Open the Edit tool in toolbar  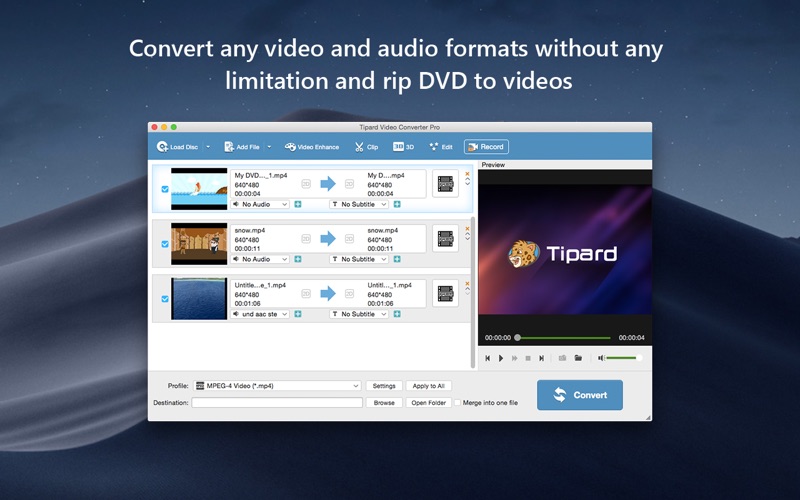441,147
